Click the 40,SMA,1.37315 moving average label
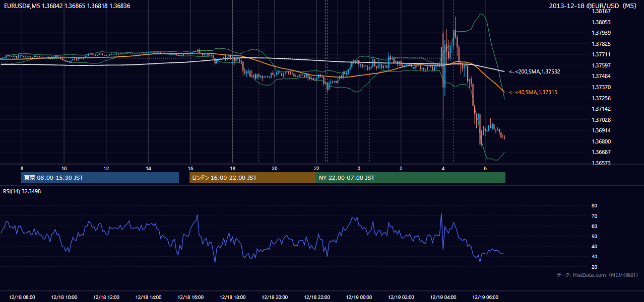Image resolution: width=644 pixels, height=302 pixels. pos(533,92)
